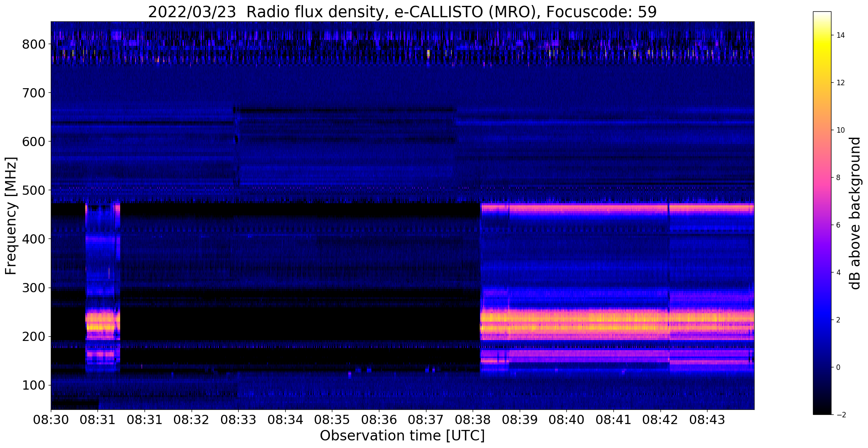Viewport: 868px width, 448px height.
Task: Click the colorbar tick label 14
Action: point(841,35)
